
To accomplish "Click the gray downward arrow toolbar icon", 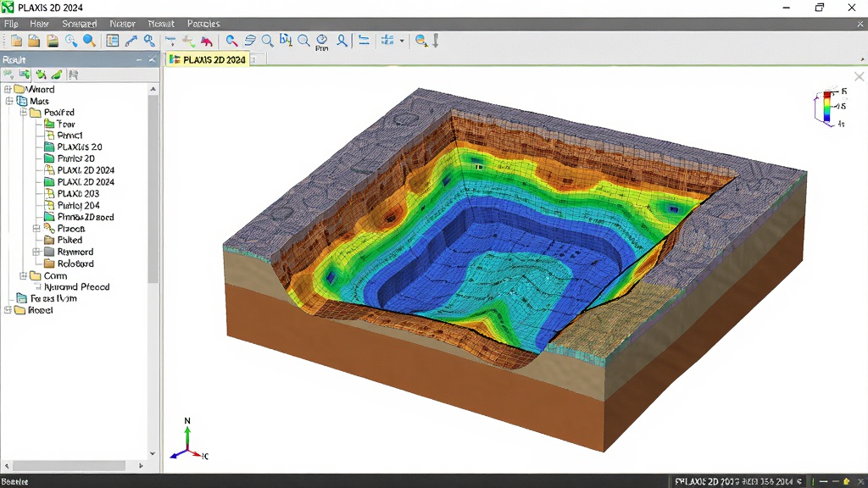I will click(x=436, y=41).
